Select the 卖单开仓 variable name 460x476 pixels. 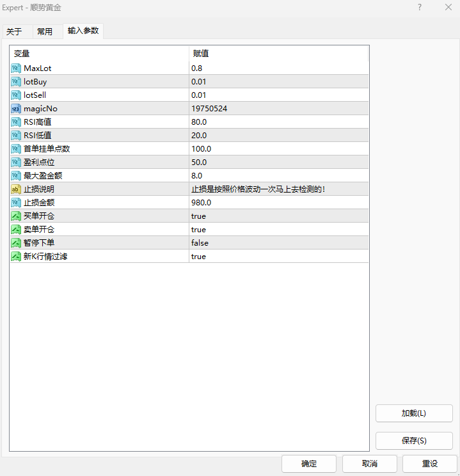click(x=39, y=230)
